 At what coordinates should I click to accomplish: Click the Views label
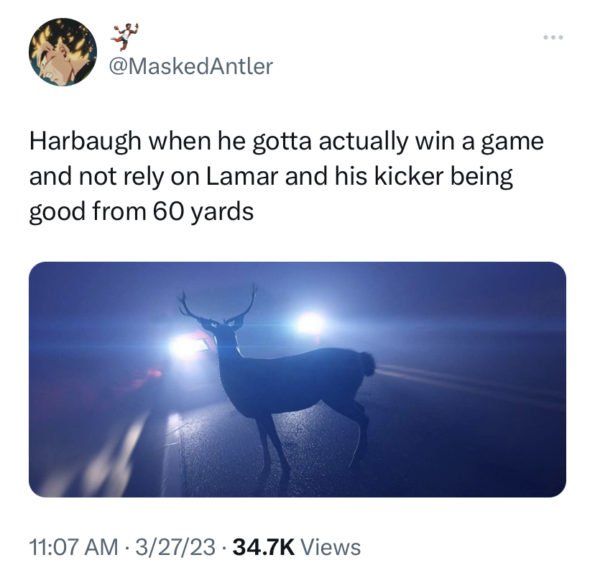pos(331,547)
